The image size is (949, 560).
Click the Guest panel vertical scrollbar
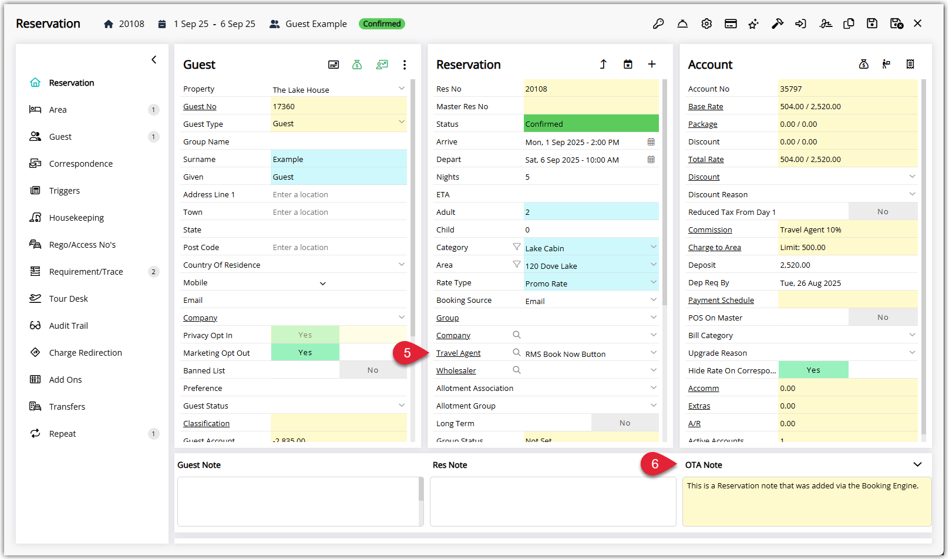point(413,208)
